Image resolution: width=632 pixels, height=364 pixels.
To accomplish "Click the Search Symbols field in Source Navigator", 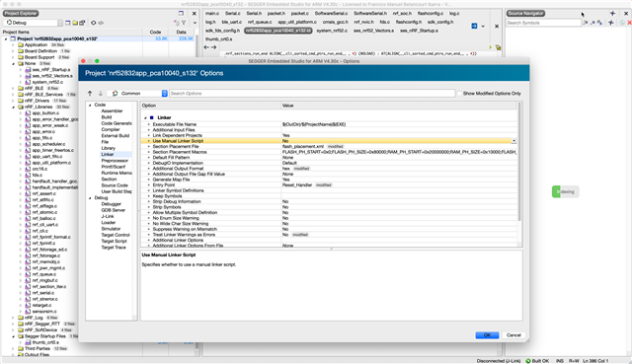I will coord(543,23).
